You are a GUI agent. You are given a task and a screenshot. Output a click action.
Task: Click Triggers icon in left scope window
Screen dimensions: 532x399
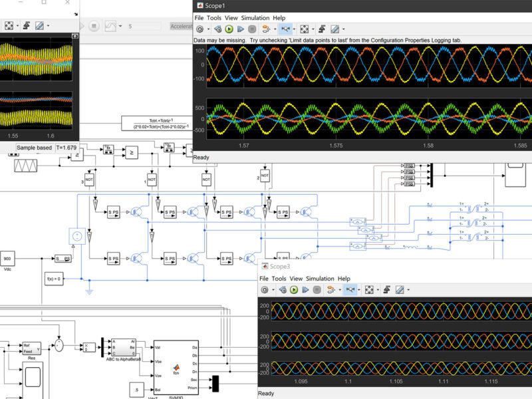27,25
